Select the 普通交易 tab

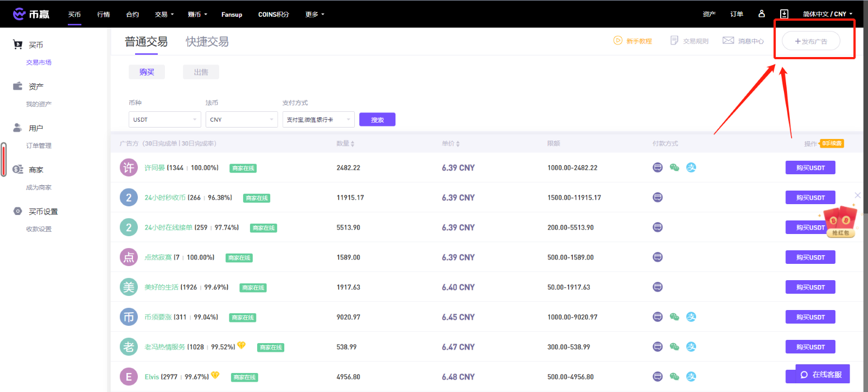146,42
